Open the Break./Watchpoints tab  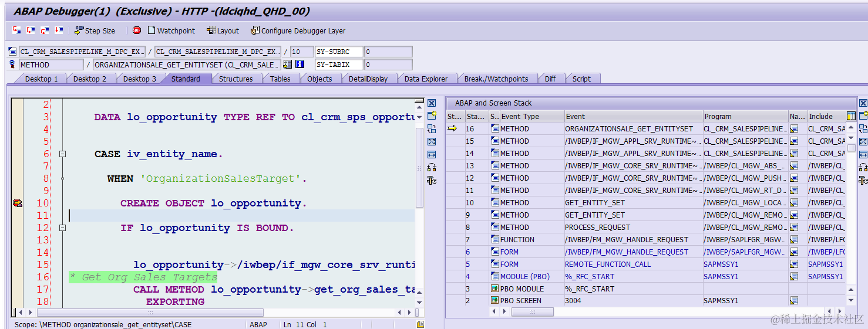point(496,79)
